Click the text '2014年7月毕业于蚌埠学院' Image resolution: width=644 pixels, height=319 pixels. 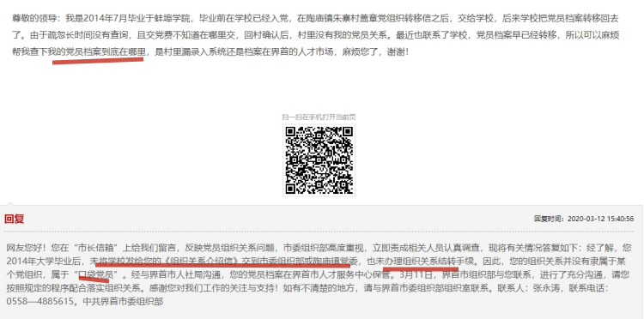[137, 19]
